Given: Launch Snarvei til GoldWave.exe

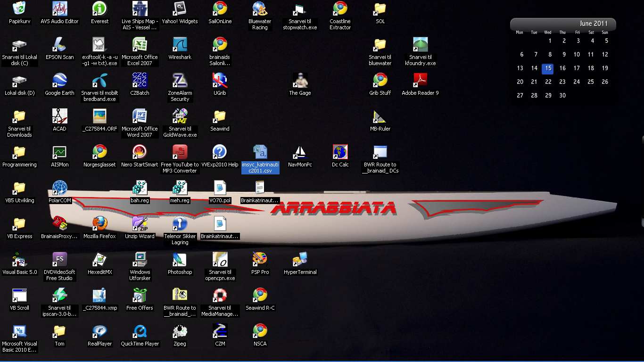Looking at the screenshot, I should coord(180,116).
